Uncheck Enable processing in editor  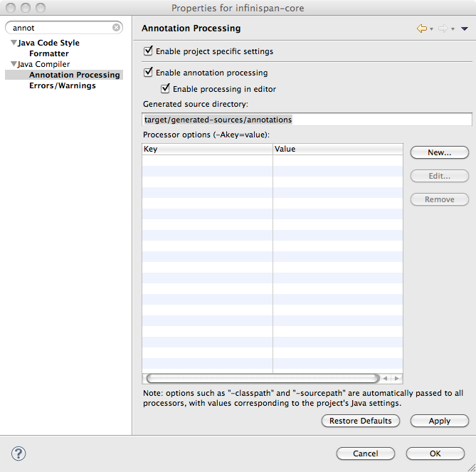(x=165, y=89)
